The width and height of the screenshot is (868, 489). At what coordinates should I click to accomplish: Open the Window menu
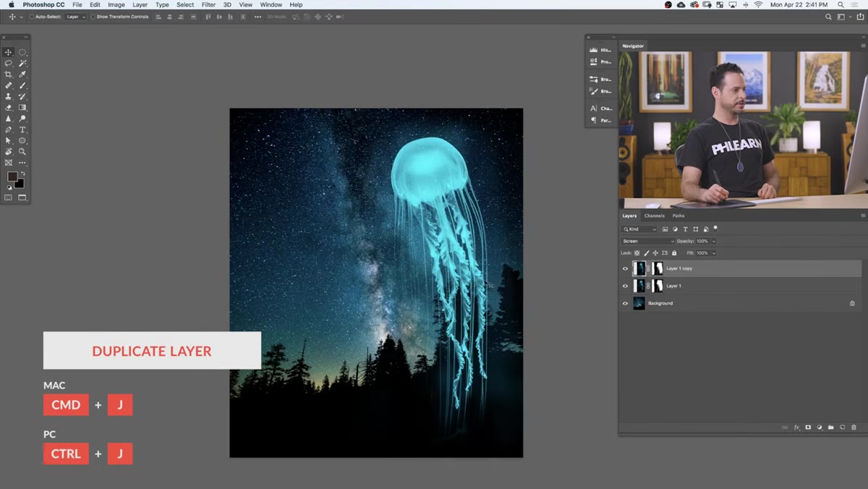pyautogui.click(x=271, y=4)
